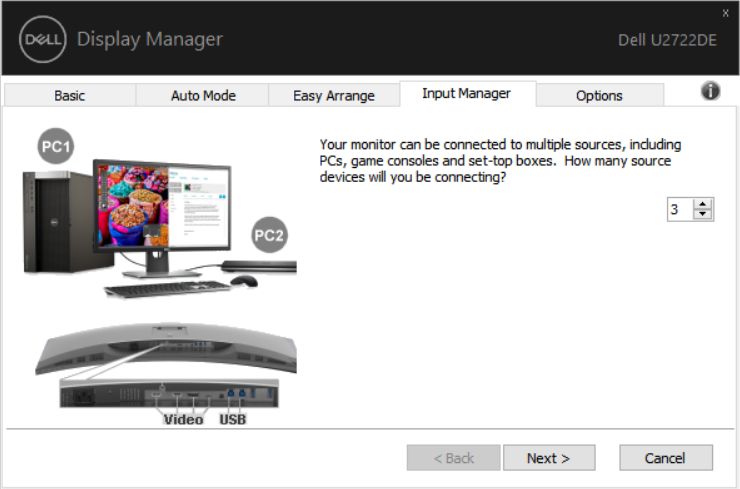
Task: Click the PC1 badge in the illustration
Action: [x=56, y=147]
